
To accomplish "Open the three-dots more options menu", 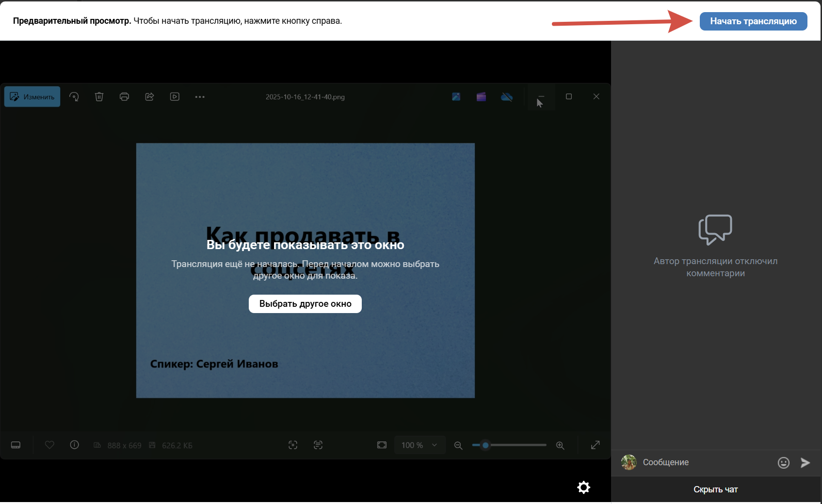I will 200,97.
